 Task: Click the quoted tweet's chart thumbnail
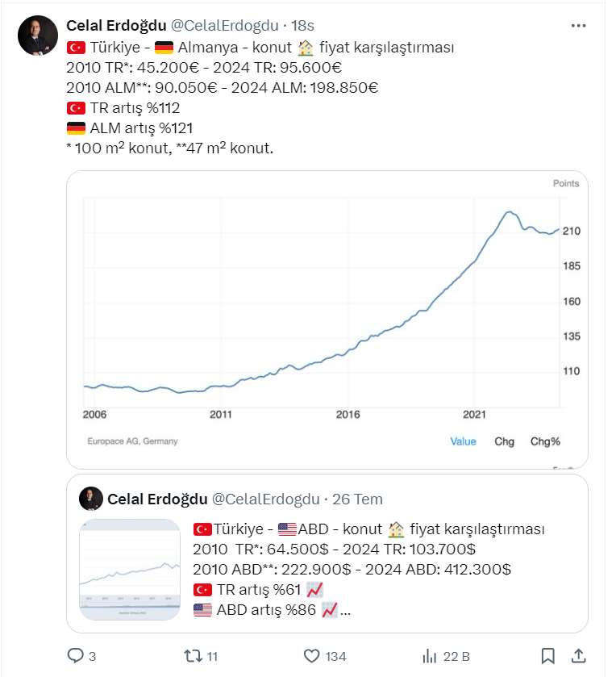point(130,570)
